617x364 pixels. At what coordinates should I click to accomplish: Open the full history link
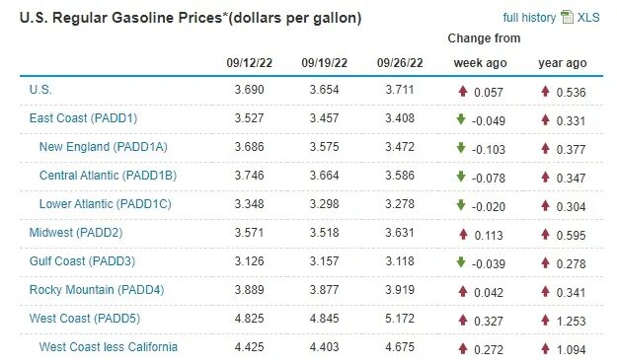(529, 18)
